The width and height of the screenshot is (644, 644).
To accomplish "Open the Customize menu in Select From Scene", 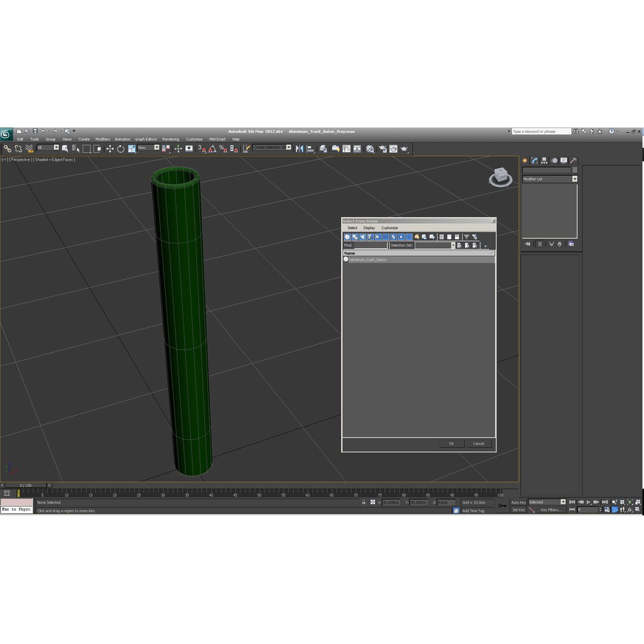I will [x=390, y=228].
